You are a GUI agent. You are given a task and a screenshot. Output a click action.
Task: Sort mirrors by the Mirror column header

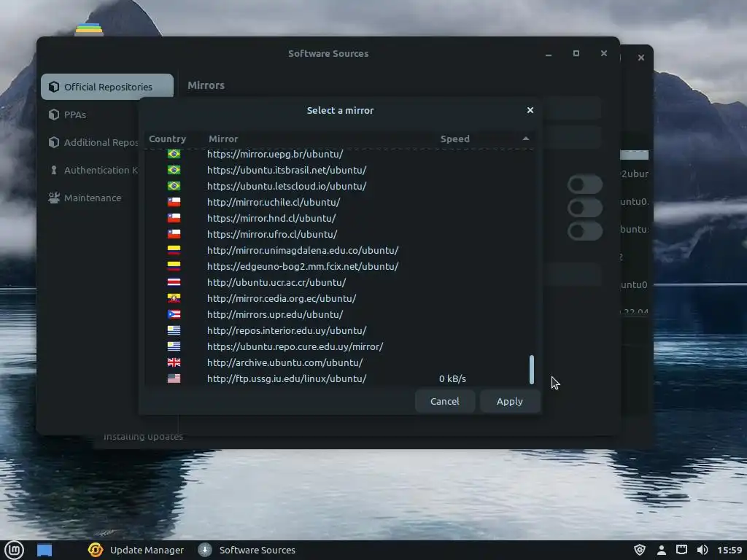pos(223,139)
